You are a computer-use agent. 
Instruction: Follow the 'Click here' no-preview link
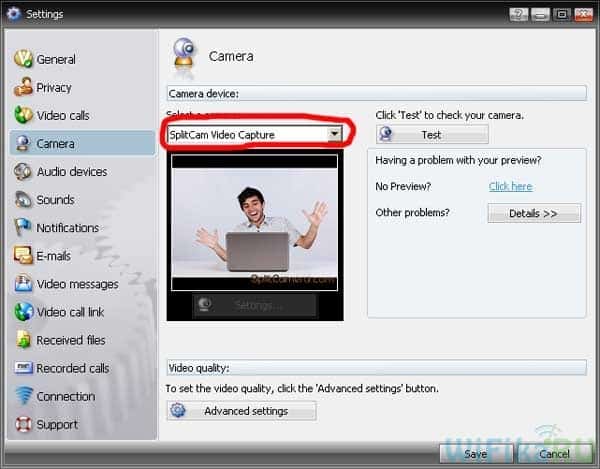point(510,186)
